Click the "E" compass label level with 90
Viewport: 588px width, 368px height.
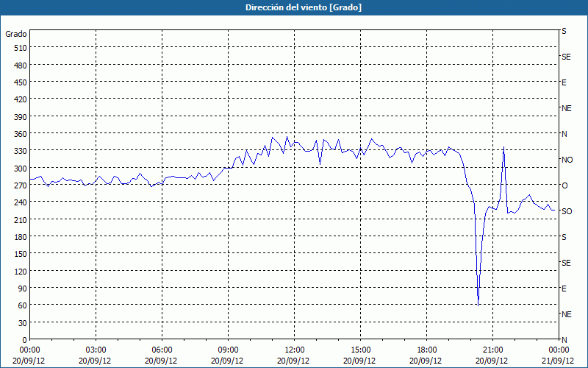pyautogui.click(x=564, y=289)
